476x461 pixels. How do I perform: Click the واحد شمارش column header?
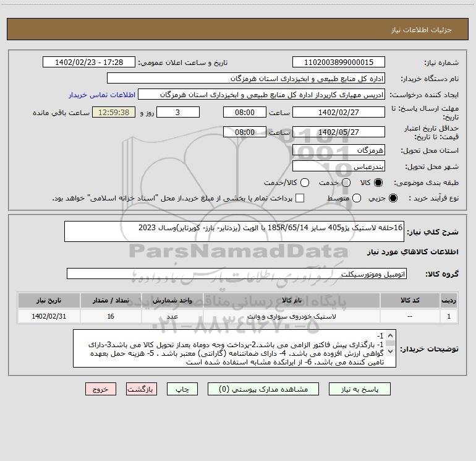coord(172,300)
